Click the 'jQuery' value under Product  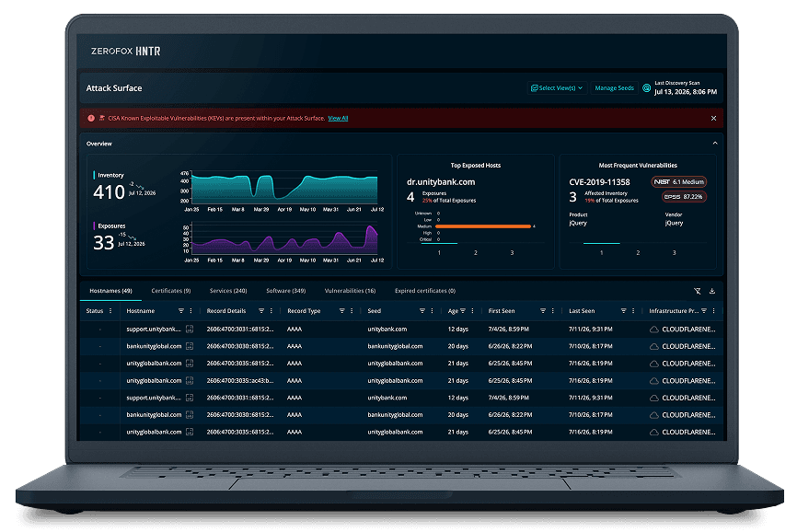[x=578, y=223]
